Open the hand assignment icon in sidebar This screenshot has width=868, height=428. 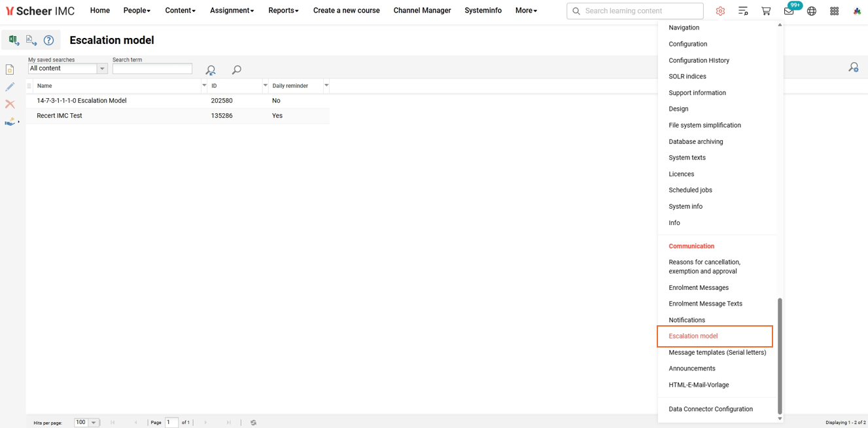tap(10, 122)
